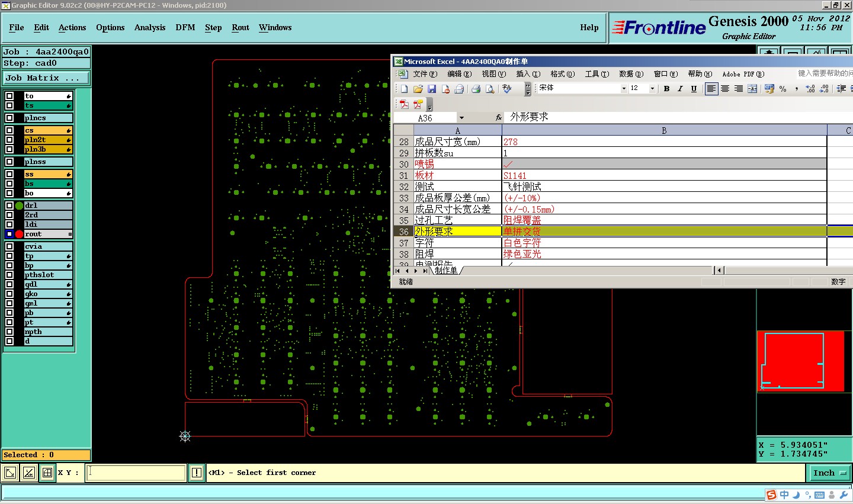Click the Sogou input method S icon

pyautogui.click(x=771, y=495)
